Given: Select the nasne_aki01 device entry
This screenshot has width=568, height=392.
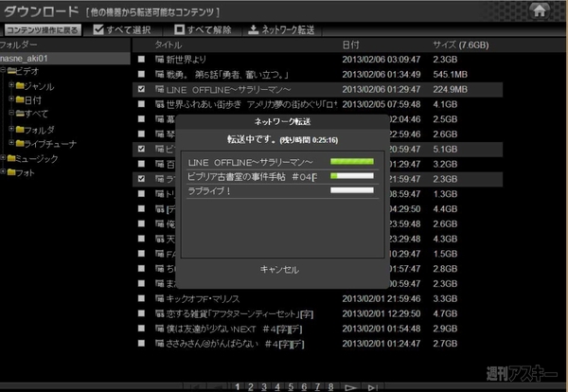Looking at the screenshot, I should [x=65, y=59].
